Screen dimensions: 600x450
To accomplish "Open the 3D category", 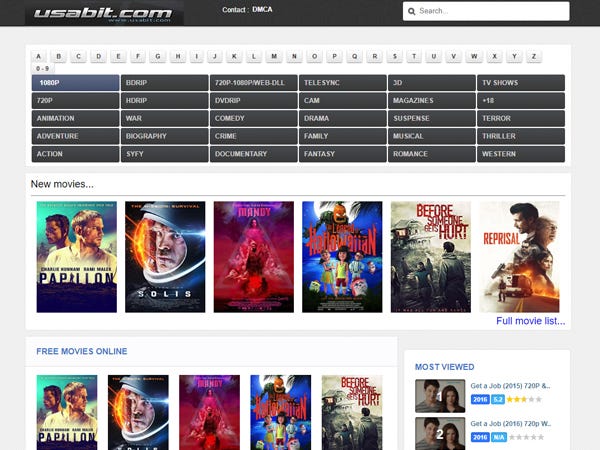I will (x=432, y=83).
